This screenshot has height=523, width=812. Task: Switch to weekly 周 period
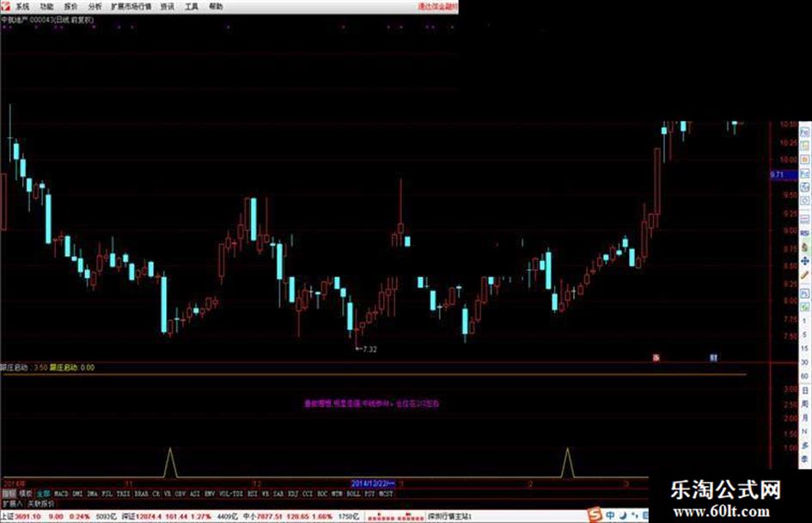coord(805,404)
